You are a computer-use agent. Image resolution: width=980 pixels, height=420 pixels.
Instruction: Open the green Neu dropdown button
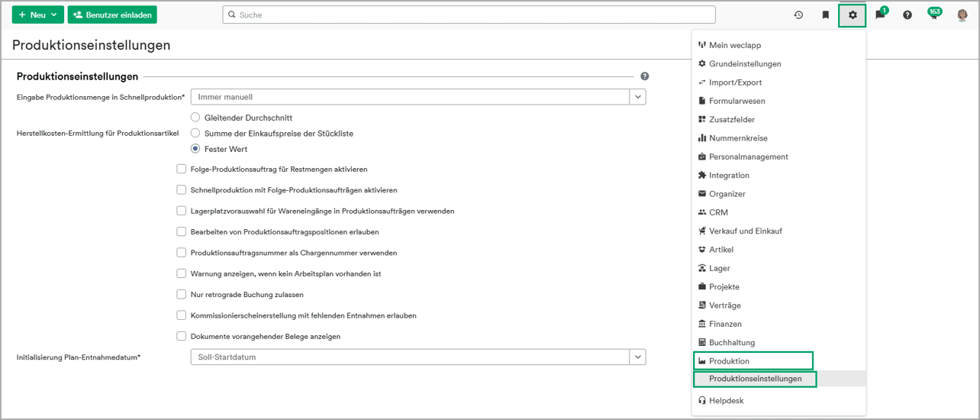tap(37, 15)
